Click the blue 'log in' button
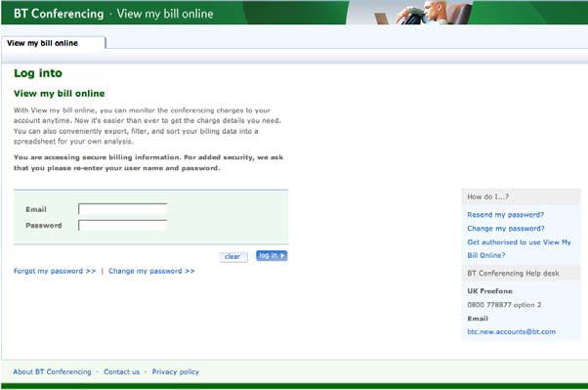Image resolution: width=588 pixels, height=390 pixels. coord(272,256)
